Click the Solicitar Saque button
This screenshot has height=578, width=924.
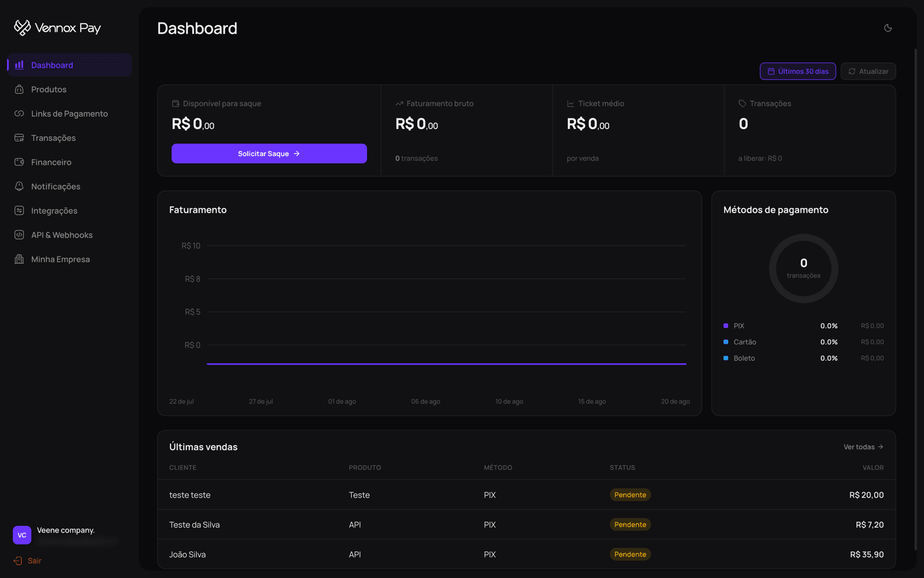(x=269, y=154)
